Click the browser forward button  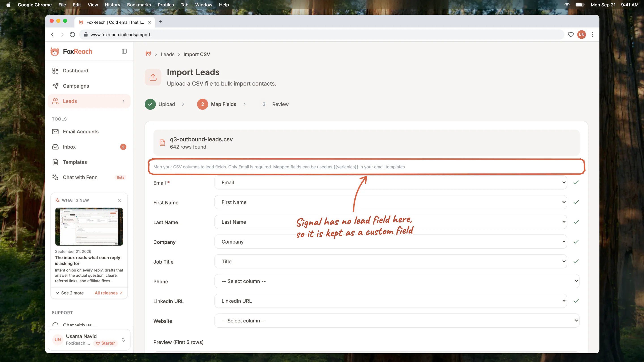coord(62,34)
